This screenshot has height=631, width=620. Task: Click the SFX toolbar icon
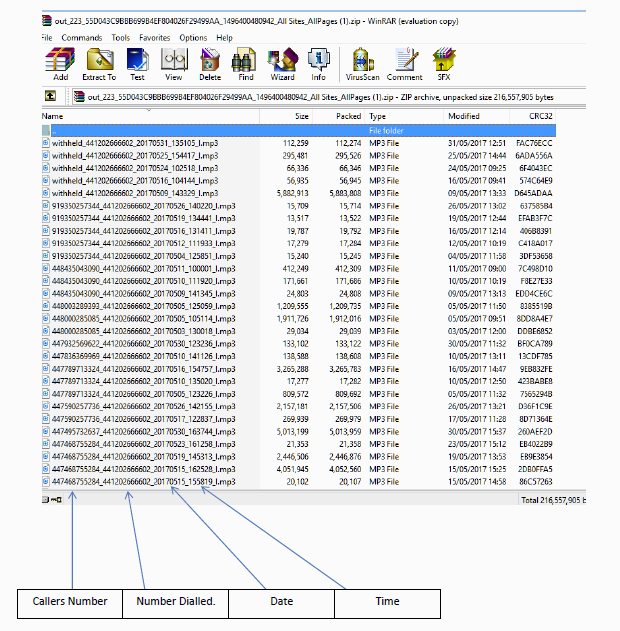(x=444, y=64)
